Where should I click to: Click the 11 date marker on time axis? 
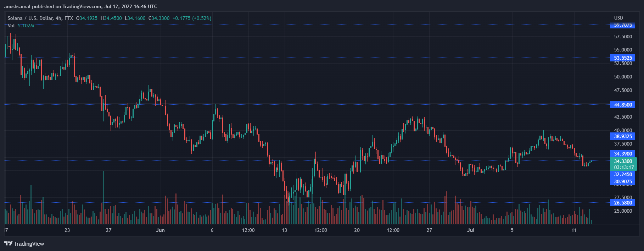(x=574, y=230)
